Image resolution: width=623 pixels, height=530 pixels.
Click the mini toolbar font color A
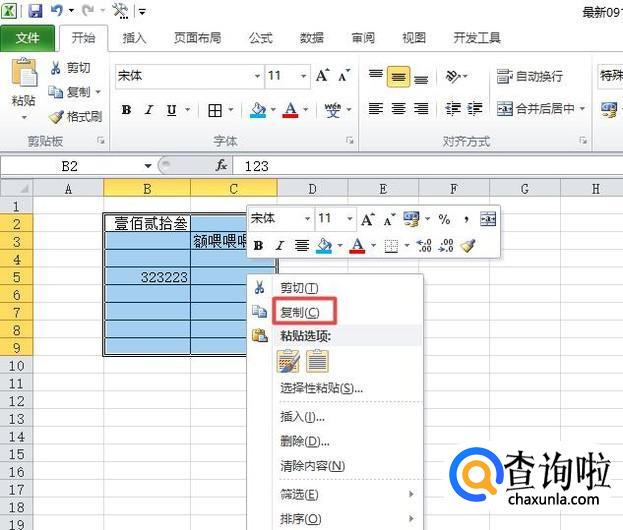point(357,246)
